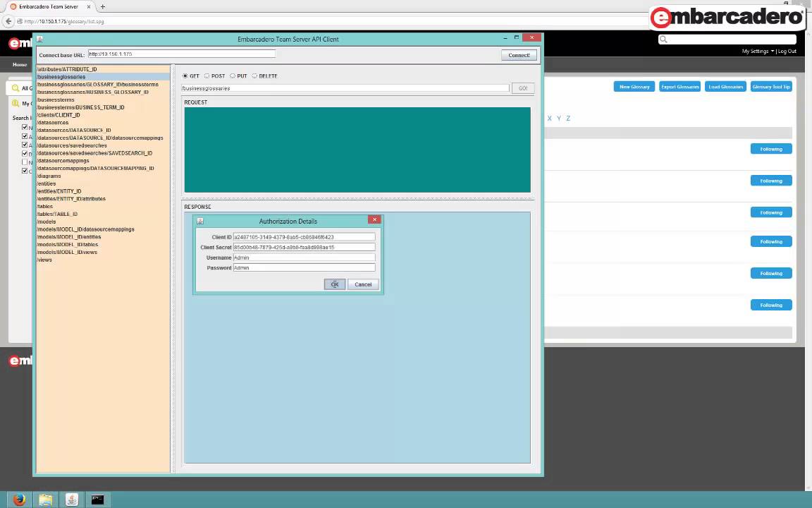Click into the Username field
The image size is (812, 508).
tap(304, 258)
